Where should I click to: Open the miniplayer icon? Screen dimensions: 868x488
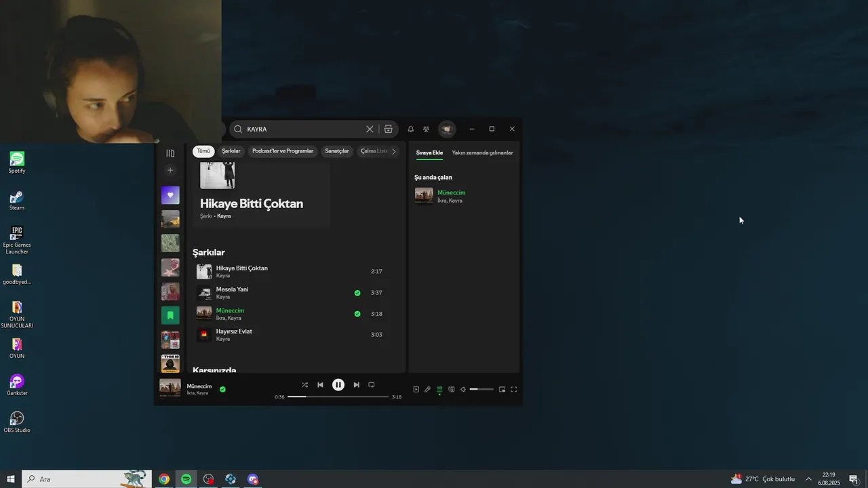502,389
